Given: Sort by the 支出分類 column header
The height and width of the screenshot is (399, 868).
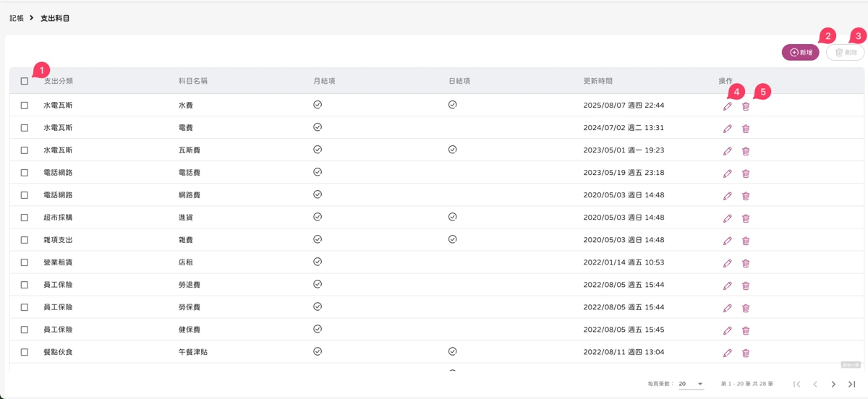Looking at the screenshot, I should [58, 81].
